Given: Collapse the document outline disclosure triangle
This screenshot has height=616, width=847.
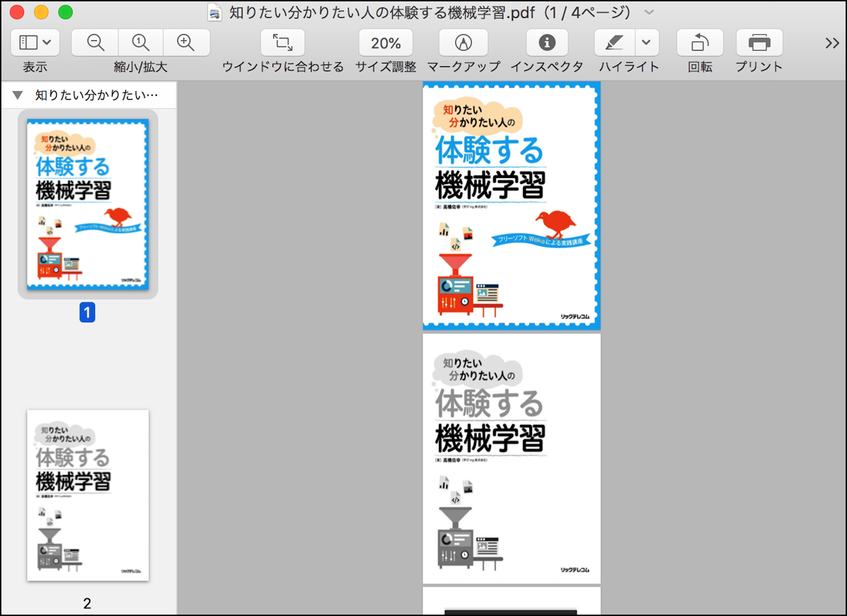Looking at the screenshot, I should point(18,95).
